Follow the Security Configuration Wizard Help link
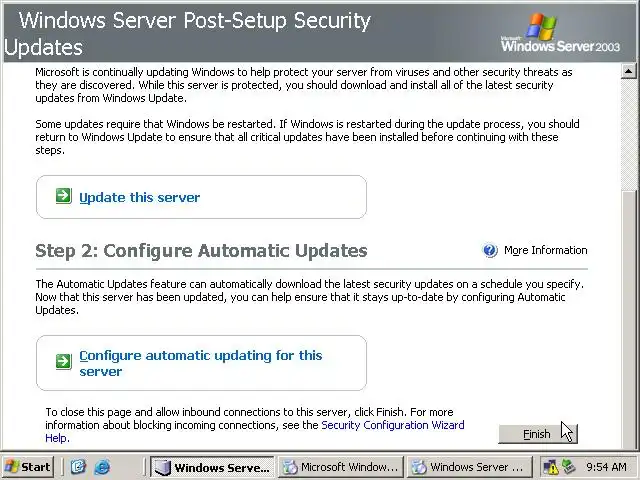 (392, 425)
